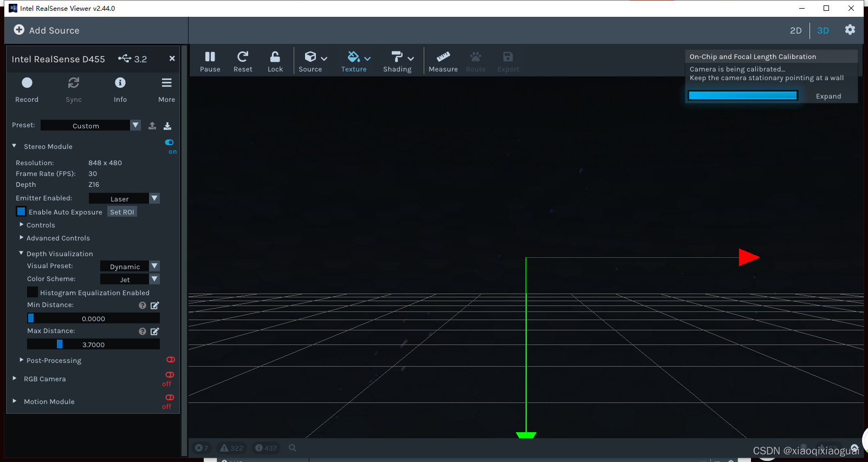Image resolution: width=868 pixels, height=462 pixels.
Task: Show help for Max Distance
Action: pos(142,331)
